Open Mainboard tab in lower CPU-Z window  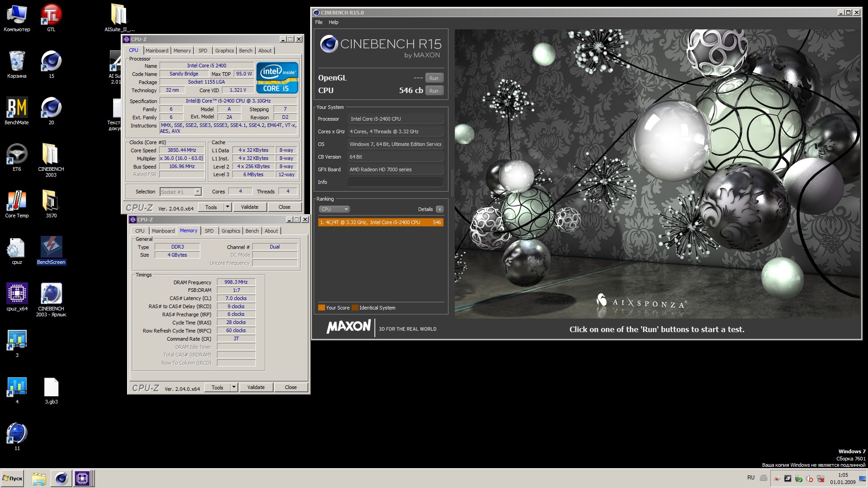pos(163,231)
